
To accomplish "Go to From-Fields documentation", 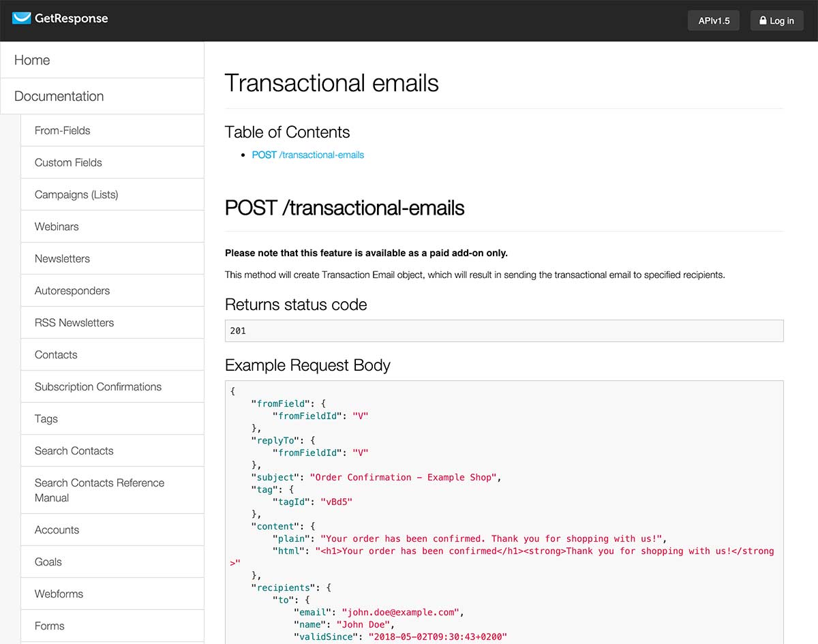I will click(112, 130).
